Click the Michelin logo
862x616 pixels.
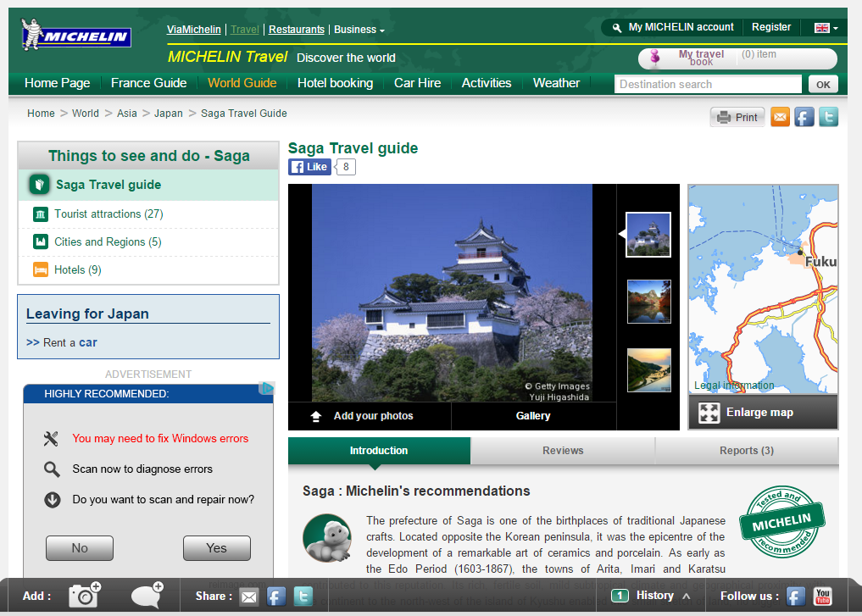(x=75, y=36)
